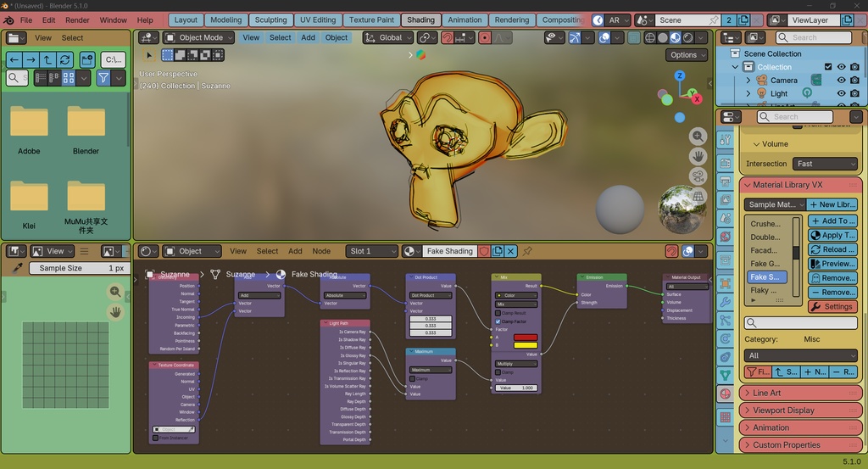Toggle camera view gizmo in viewport
868x469 pixels.
(x=698, y=176)
